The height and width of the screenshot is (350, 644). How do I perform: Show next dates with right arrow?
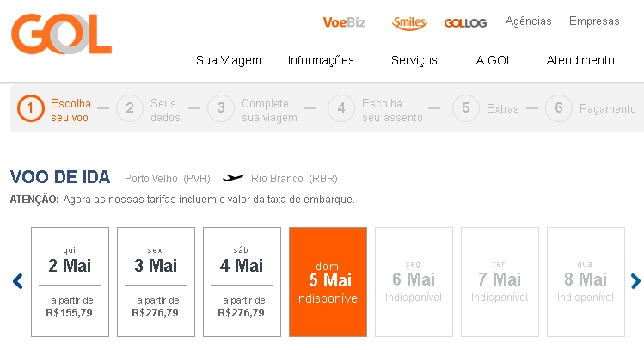pos(635,281)
